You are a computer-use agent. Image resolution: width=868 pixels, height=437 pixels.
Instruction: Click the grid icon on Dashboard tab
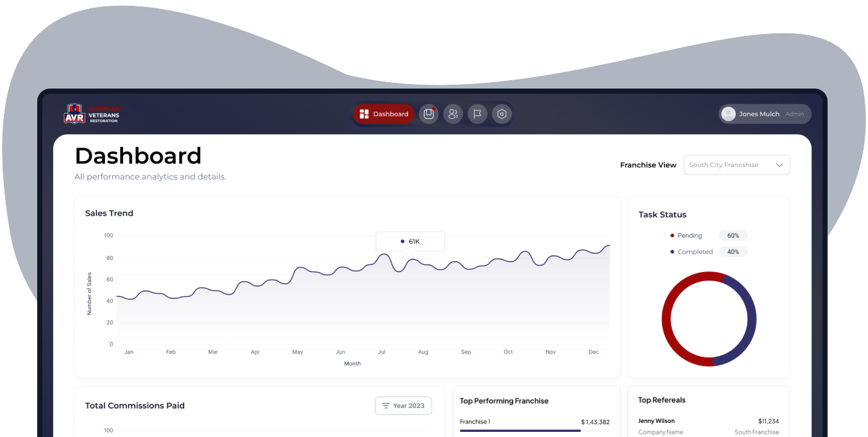(364, 114)
